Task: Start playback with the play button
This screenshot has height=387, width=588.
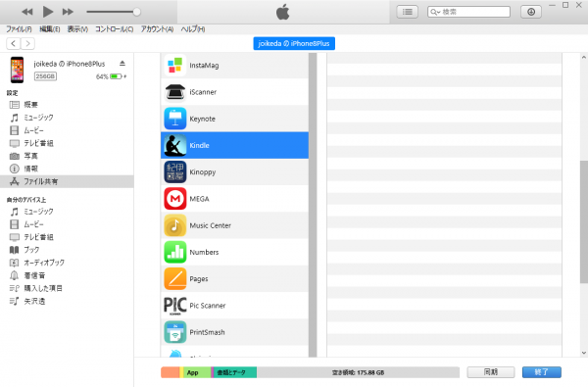Action: coord(48,12)
